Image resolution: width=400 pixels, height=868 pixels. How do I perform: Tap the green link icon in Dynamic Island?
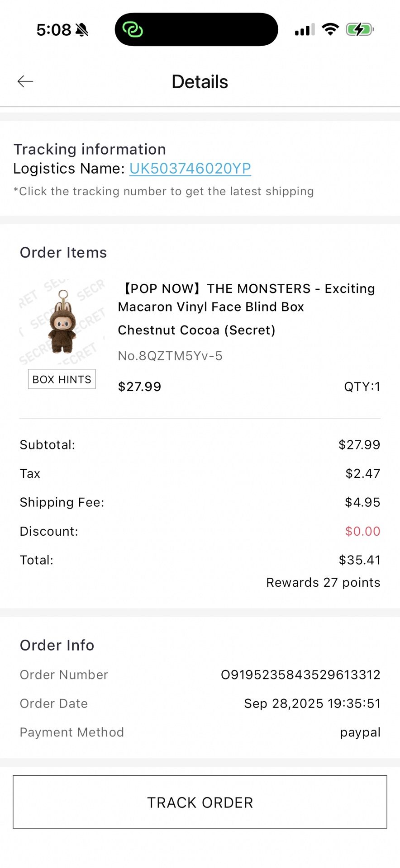click(133, 30)
